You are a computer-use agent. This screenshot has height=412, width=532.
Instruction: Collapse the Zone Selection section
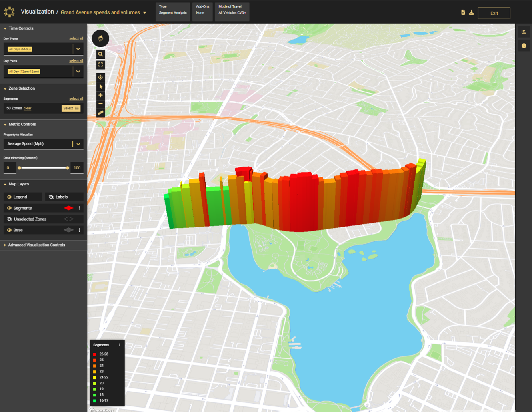pyautogui.click(x=5, y=88)
